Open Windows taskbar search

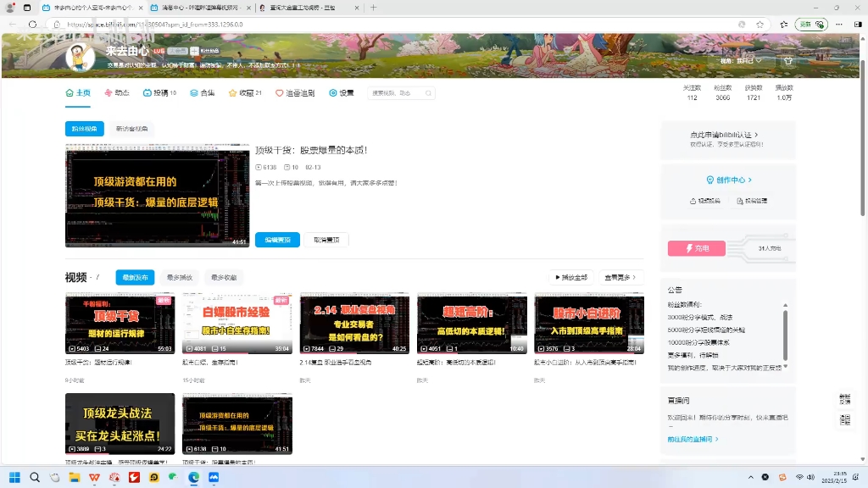(34, 477)
